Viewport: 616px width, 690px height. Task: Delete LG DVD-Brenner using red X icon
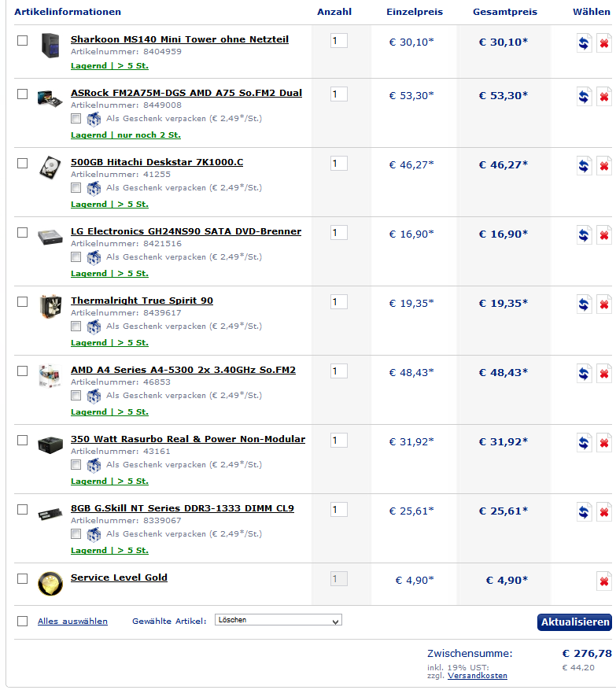pyautogui.click(x=604, y=235)
